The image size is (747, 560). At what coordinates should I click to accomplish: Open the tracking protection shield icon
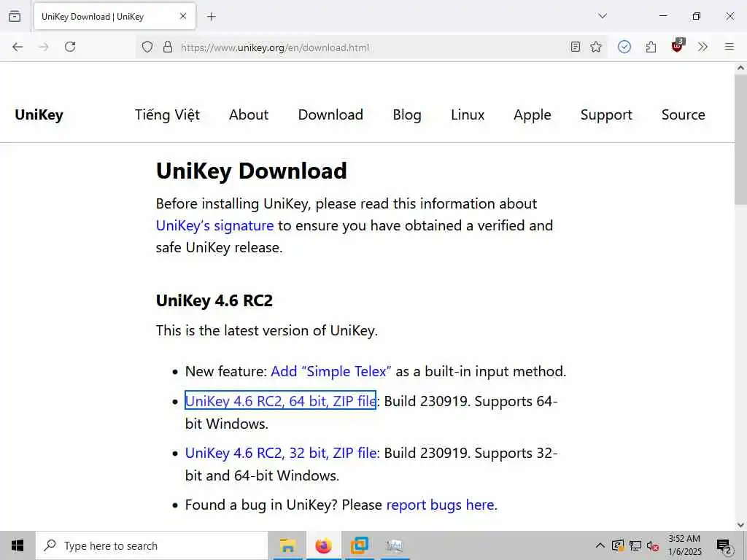[147, 47]
